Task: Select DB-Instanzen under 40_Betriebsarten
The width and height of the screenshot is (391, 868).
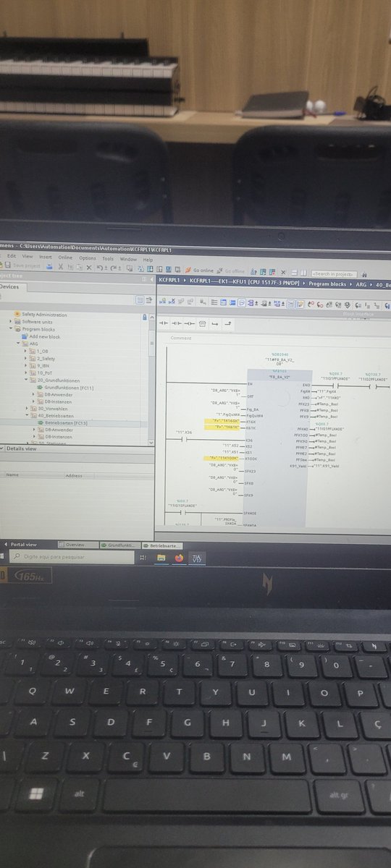Action: [59, 438]
